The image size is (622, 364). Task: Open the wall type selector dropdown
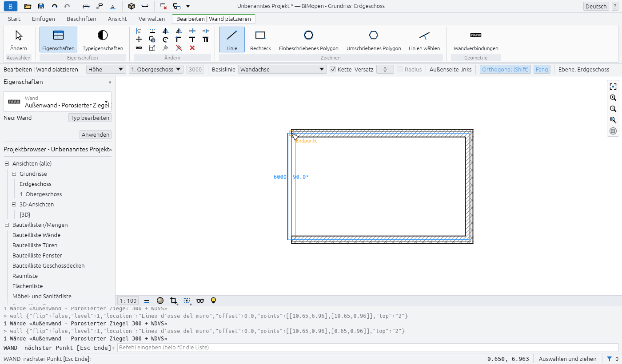click(x=57, y=102)
